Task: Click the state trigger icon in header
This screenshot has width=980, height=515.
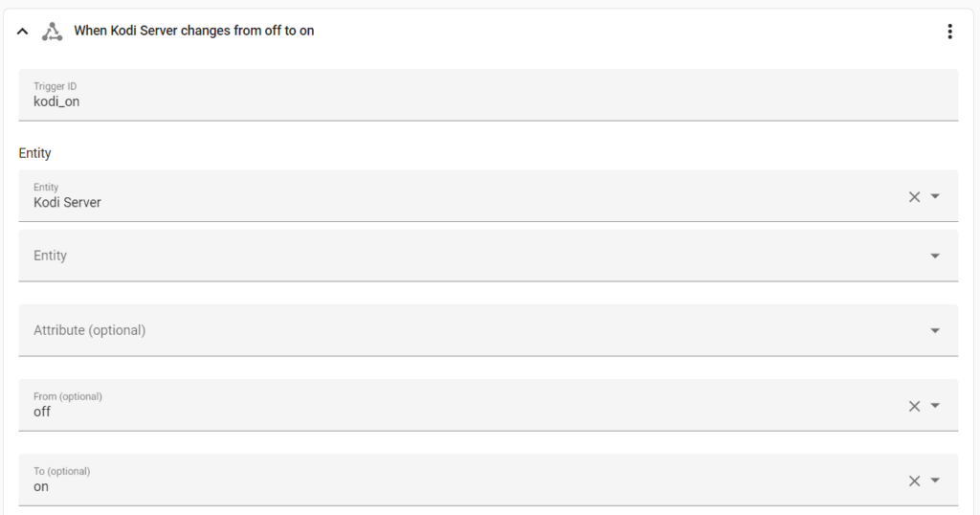Action: (x=52, y=32)
